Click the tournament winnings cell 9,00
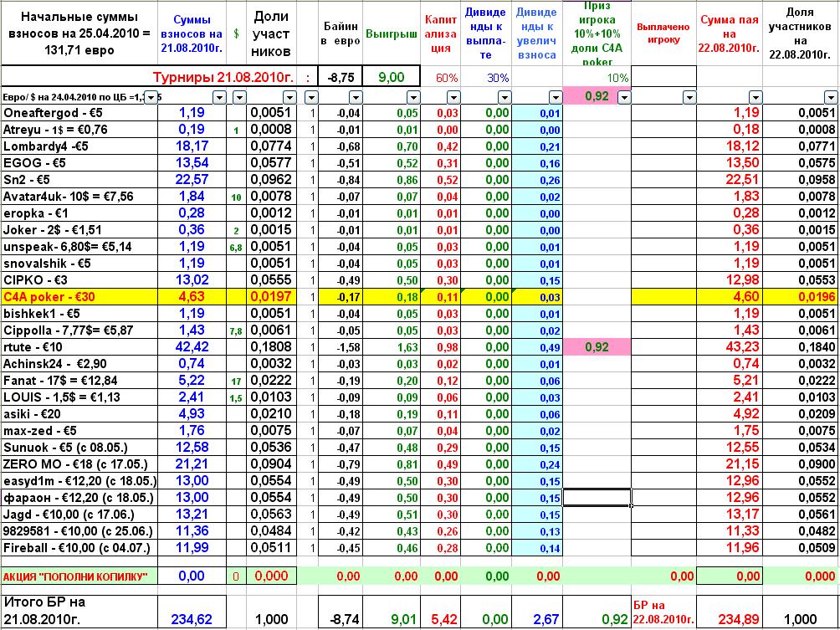This screenshot has height=630, width=840. pos(391,77)
